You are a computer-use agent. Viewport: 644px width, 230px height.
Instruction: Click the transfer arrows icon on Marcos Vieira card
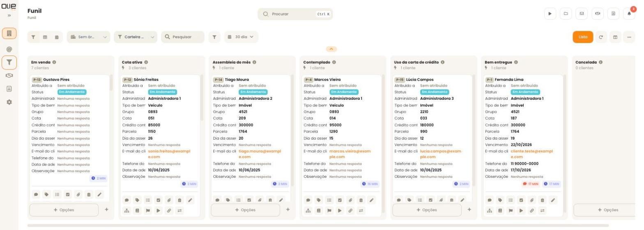pyautogui.click(x=361, y=211)
